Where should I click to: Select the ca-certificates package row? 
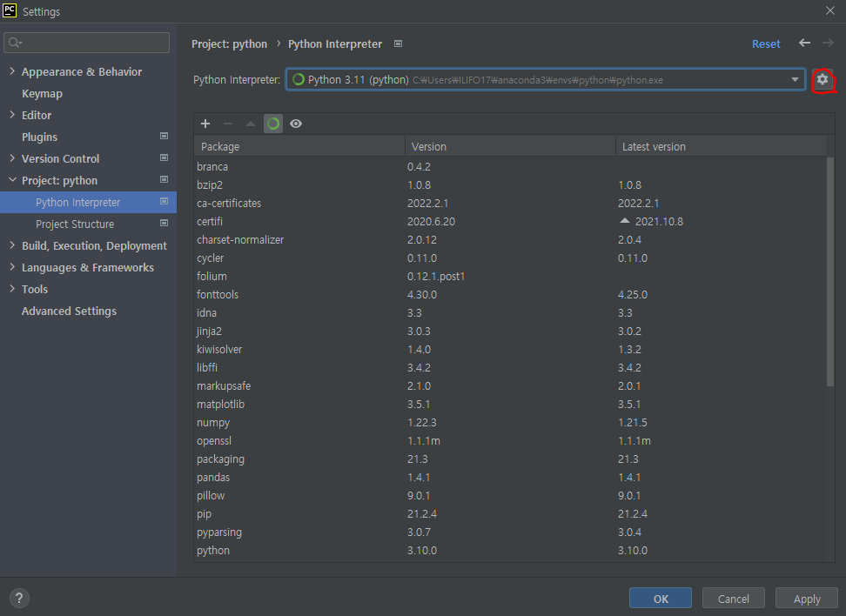tap(510, 204)
